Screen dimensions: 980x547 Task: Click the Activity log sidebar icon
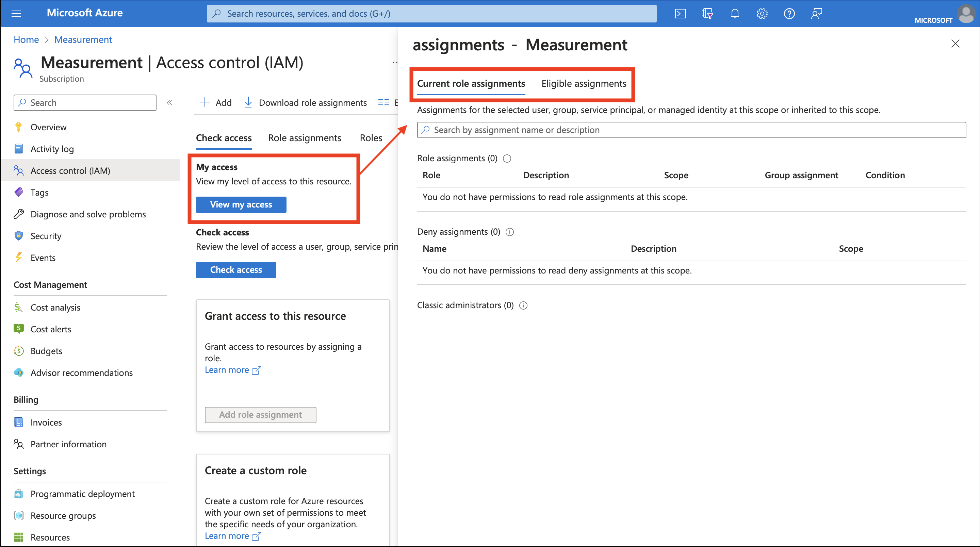[x=19, y=148]
